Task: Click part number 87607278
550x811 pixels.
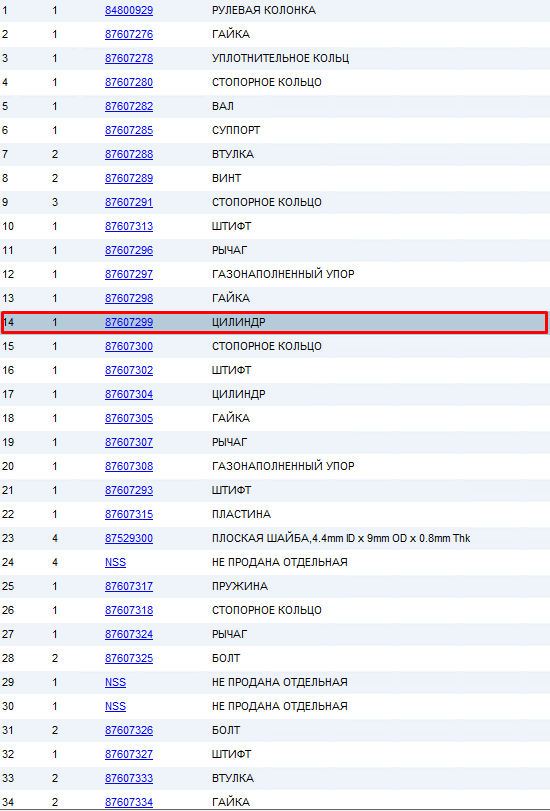Action: pos(129,58)
